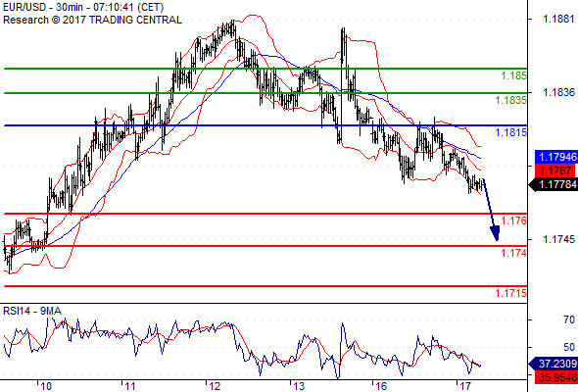
Task: Click the 1.185 green resistance label
Action: (514, 76)
